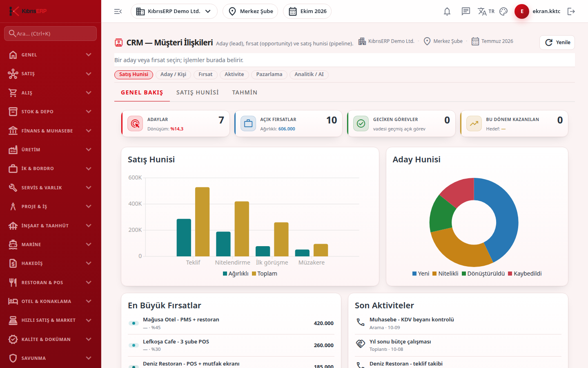
Task: Click phone icon for Muhasebe activity
Action: tap(361, 322)
